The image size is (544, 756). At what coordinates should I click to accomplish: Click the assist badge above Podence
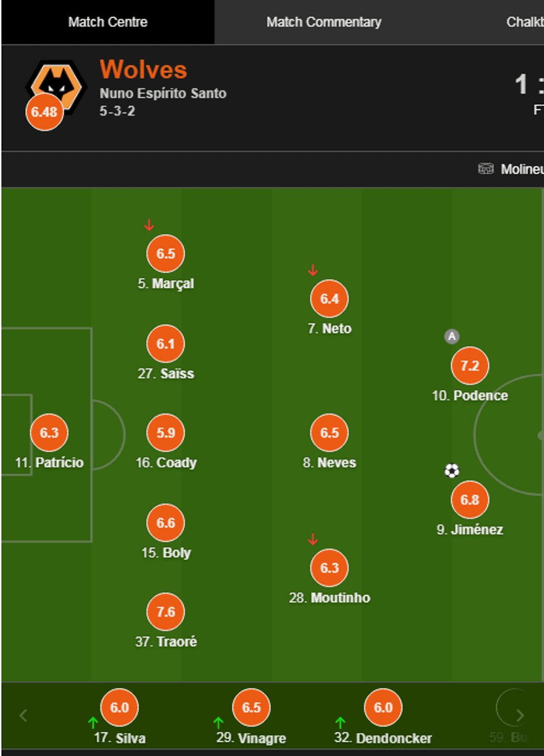click(452, 336)
